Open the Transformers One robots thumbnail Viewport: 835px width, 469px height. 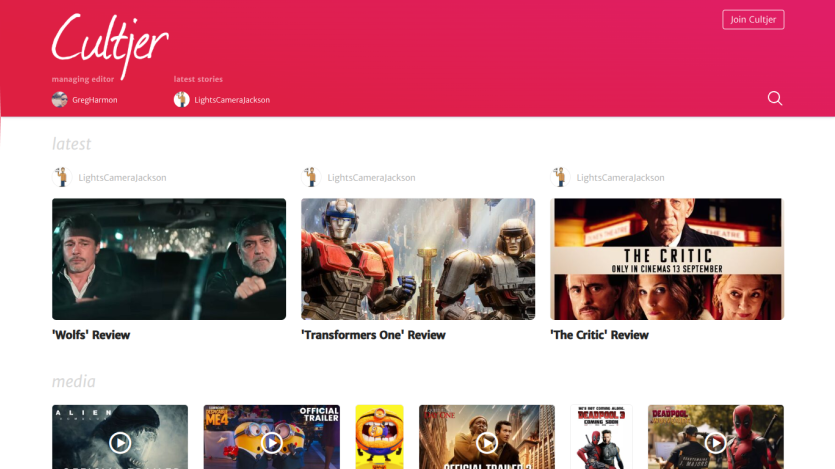tap(418, 259)
